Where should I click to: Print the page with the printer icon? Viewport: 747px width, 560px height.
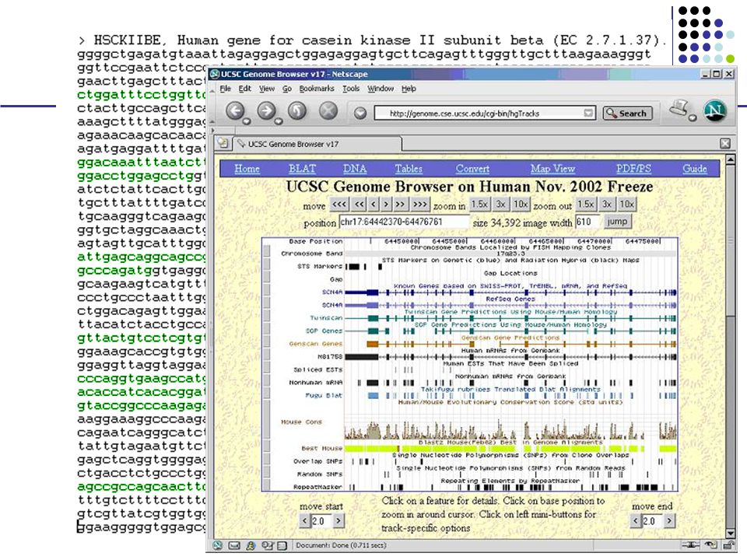pyautogui.click(x=679, y=109)
